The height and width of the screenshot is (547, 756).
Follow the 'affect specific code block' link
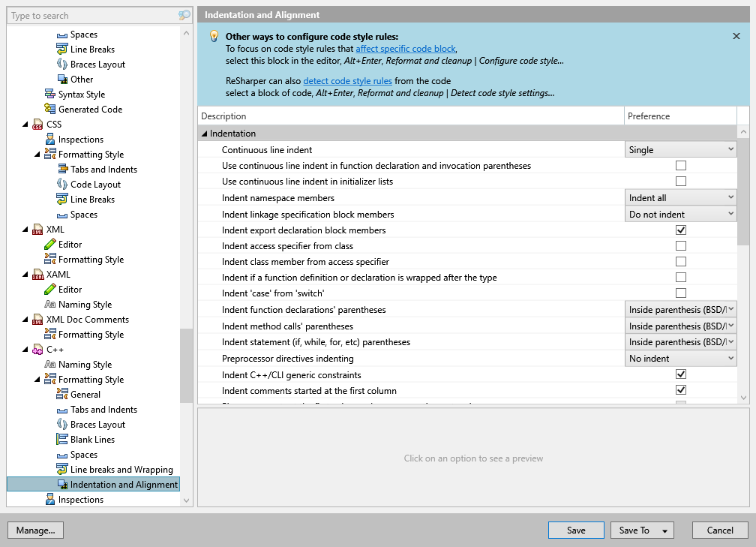(406, 49)
